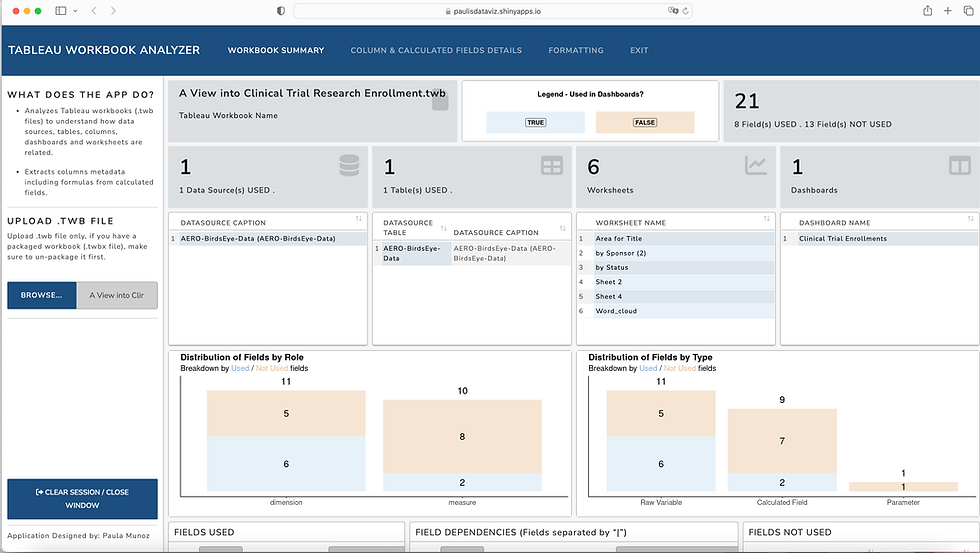Click the FALSE legend swatch
The height and width of the screenshot is (553, 980).
pyautogui.click(x=645, y=122)
